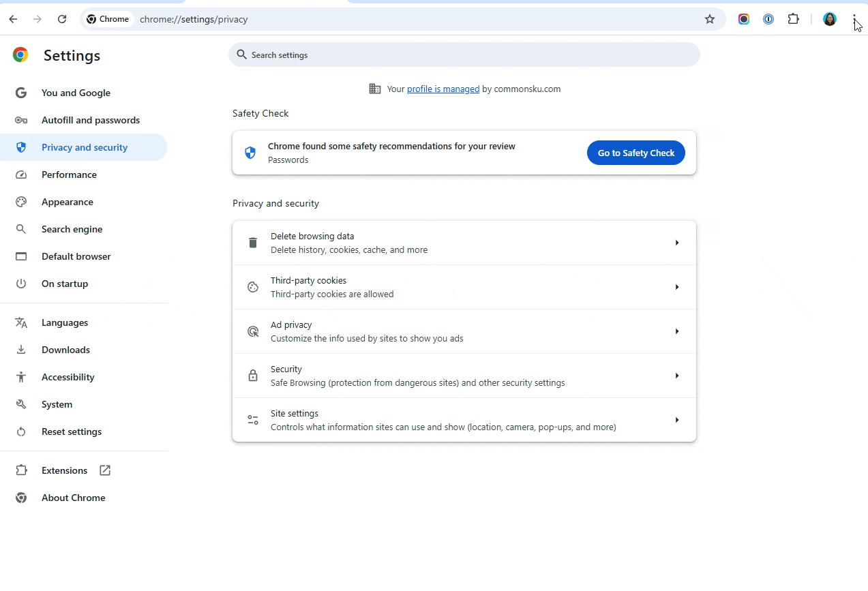Click the Chrome logo beside Settings title
The width and height of the screenshot is (868, 591).
(20, 55)
